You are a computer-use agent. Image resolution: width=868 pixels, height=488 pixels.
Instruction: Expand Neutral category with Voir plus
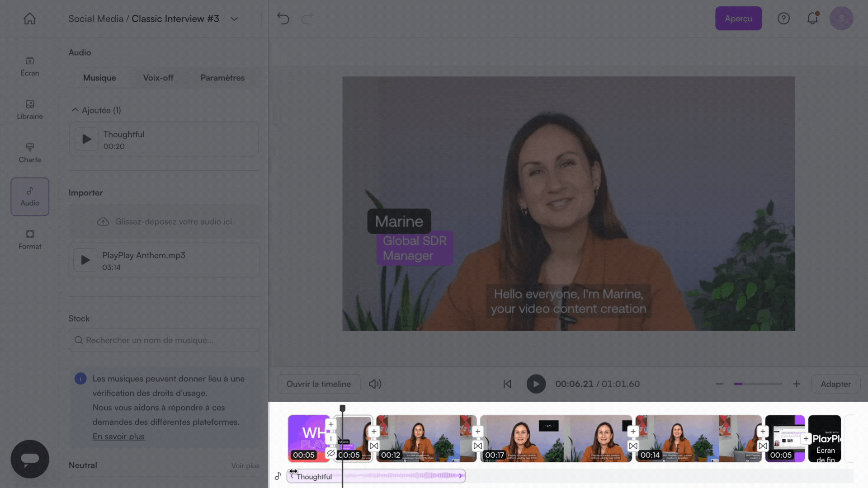(x=245, y=465)
